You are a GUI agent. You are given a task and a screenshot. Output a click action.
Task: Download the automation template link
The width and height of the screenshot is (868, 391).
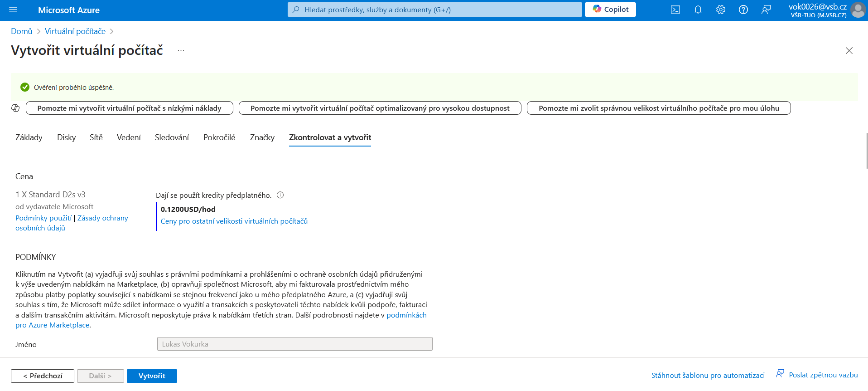pos(708,376)
